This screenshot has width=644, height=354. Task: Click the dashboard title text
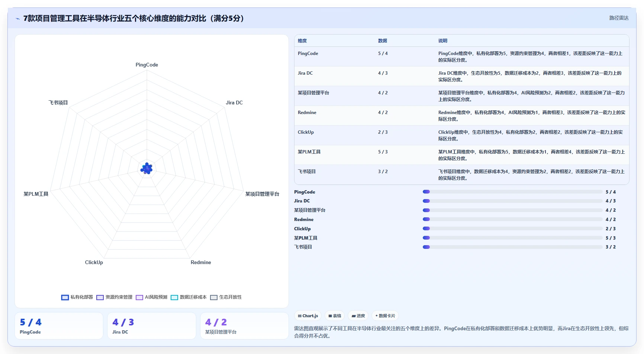tap(134, 19)
